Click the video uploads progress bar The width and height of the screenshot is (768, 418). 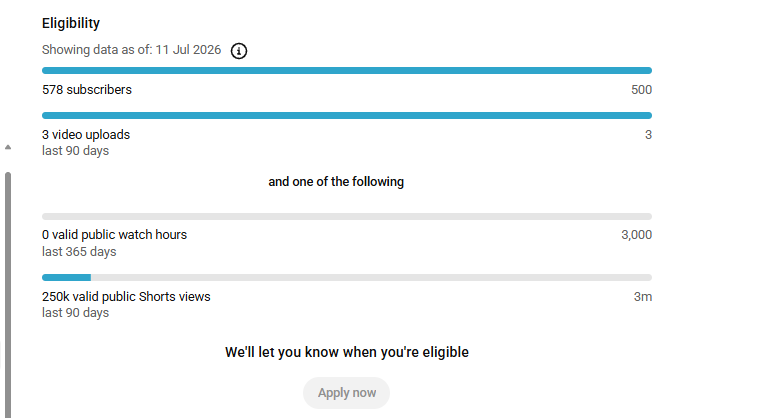click(x=347, y=116)
